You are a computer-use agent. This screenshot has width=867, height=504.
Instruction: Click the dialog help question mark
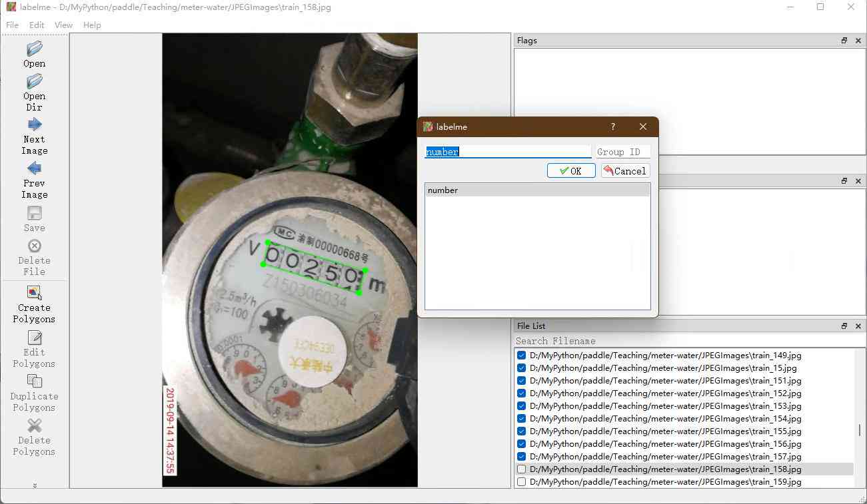(613, 126)
